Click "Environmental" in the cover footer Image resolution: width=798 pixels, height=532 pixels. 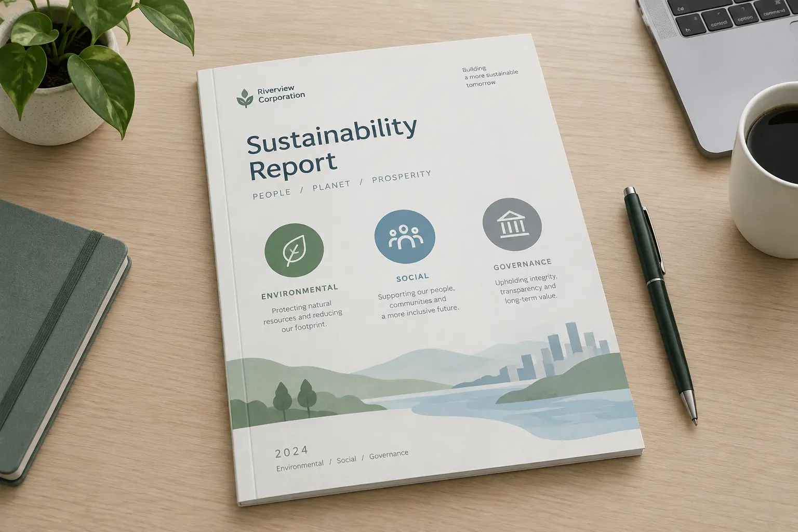click(x=300, y=465)
